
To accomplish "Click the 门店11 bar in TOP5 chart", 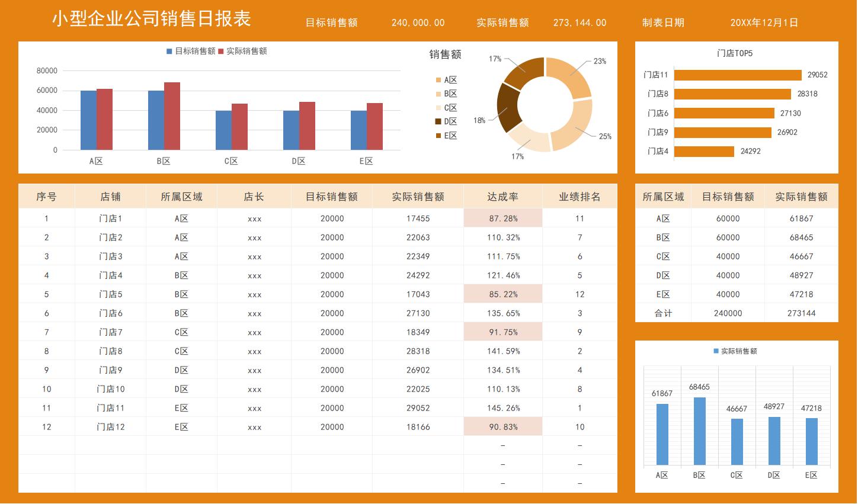I will pos(738,75).
